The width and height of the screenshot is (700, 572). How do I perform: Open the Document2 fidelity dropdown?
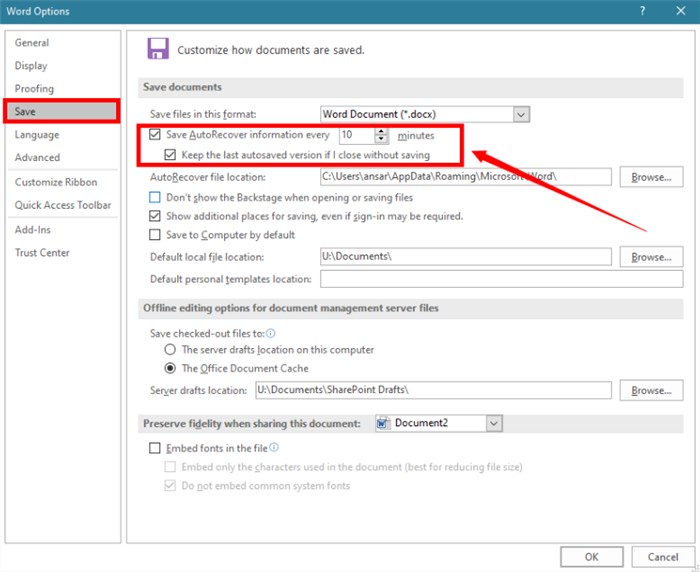click(x=493, y=423)
